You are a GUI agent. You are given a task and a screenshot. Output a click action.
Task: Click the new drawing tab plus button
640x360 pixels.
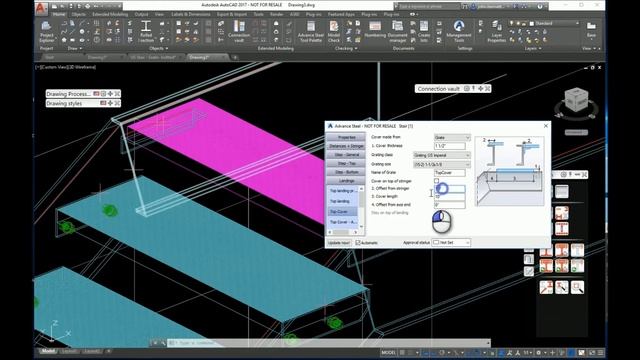(x=235, y=58)
